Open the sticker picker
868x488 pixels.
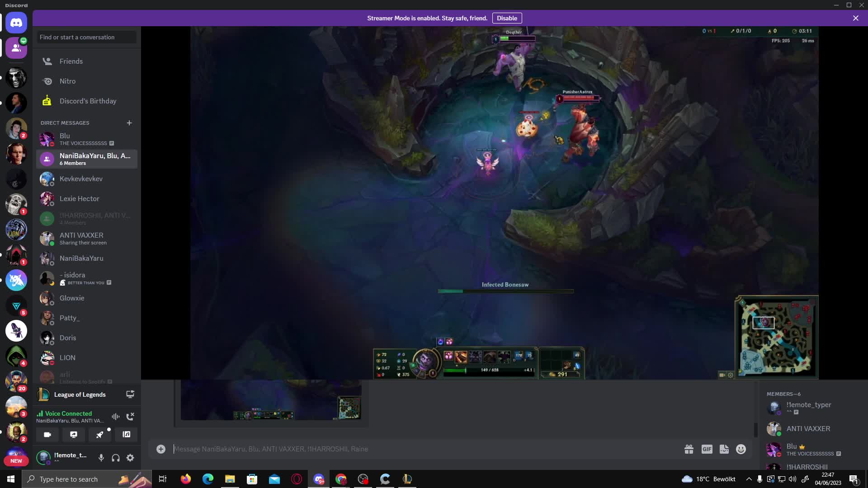click(724, 449)
